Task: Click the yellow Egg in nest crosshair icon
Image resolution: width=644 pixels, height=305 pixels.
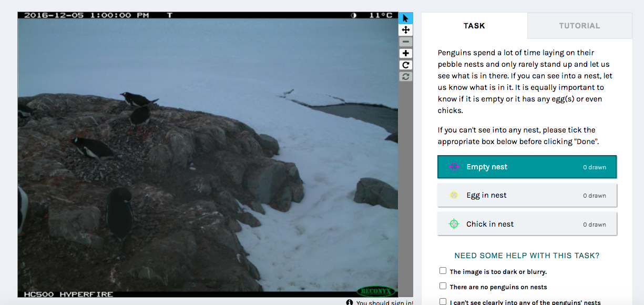Action: pyautogui.click(x=454, y=195)
